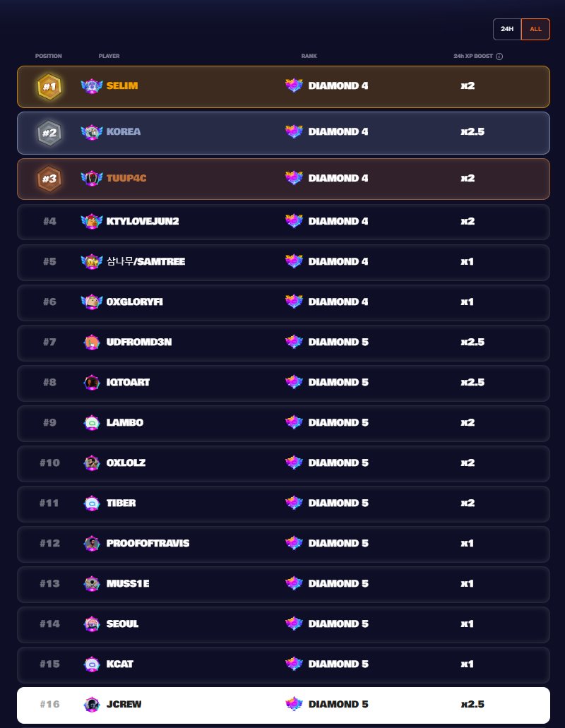
Task: Click the 24h XP Boost info icon
Action: (499, 56)
